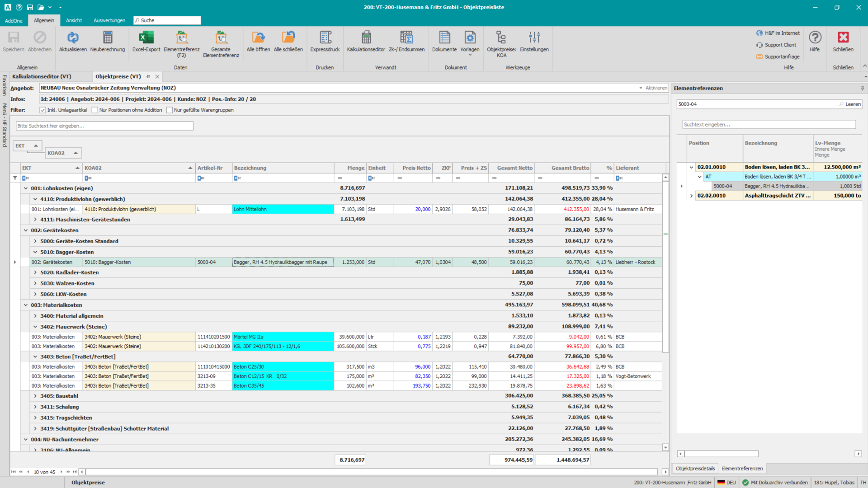Viewport: 868px width, 488px height.
Task: Open the Angebot dropdown arrow
Action: coord(641,88)
